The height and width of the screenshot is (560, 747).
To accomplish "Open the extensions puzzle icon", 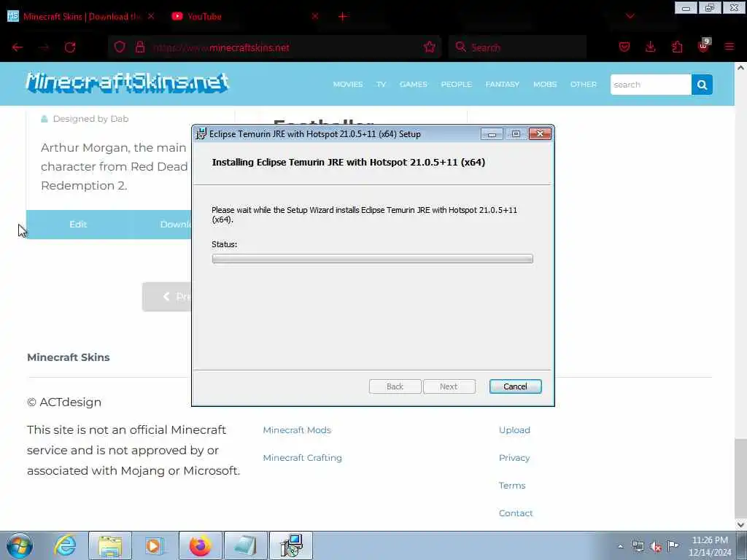I will [677, 47].
